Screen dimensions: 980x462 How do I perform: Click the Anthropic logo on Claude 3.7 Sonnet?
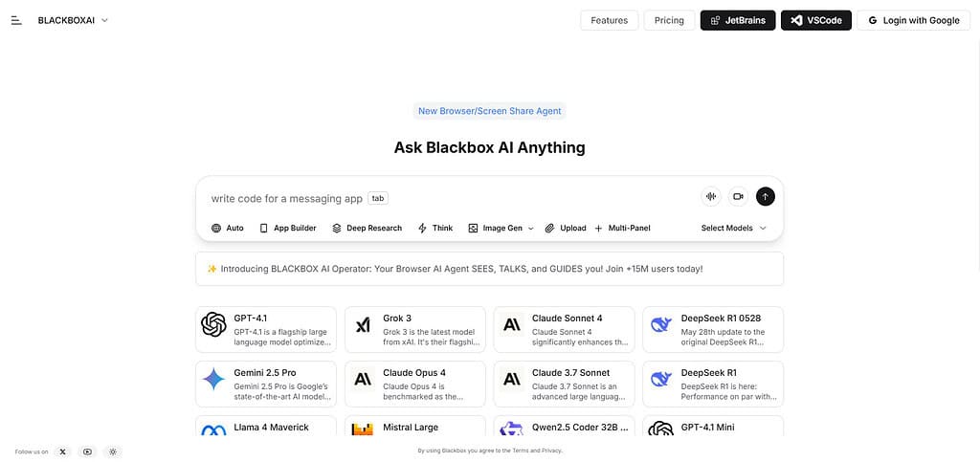pos(512,379)
